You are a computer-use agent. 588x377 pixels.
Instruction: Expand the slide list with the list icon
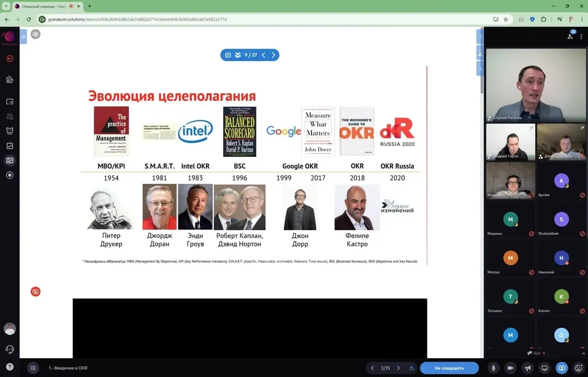click(x=33, y=368)
